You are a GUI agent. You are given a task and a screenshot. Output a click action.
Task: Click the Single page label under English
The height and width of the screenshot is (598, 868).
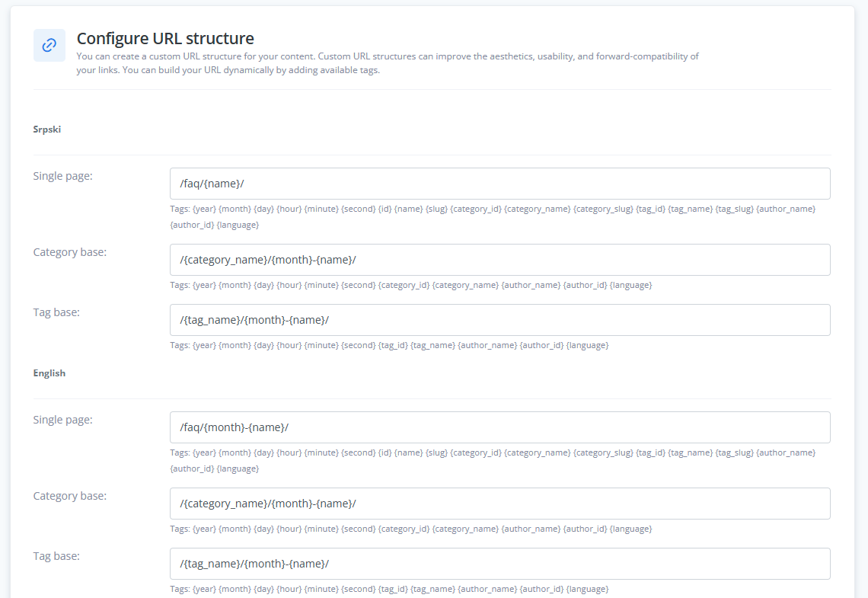coord(62,420)
